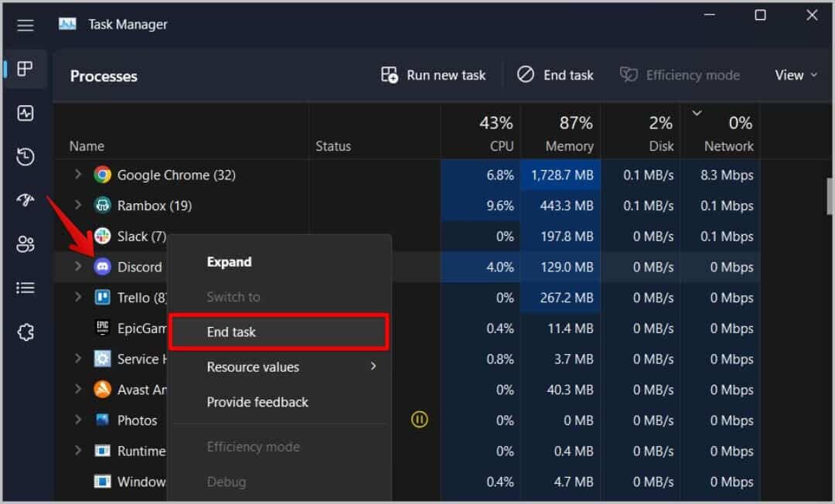Click the Discord process icon
Screen dimensions: 835x504
(x=102, y=267)
